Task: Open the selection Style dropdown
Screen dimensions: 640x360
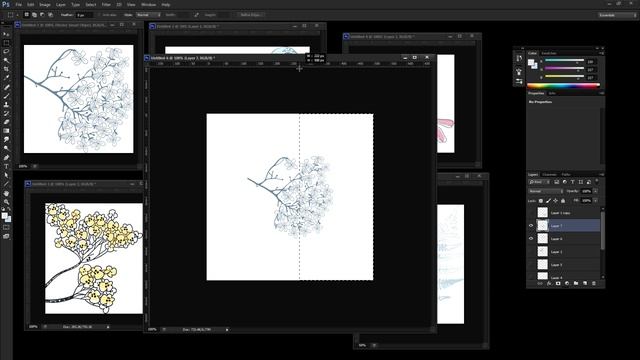Action: coord(148,15)
